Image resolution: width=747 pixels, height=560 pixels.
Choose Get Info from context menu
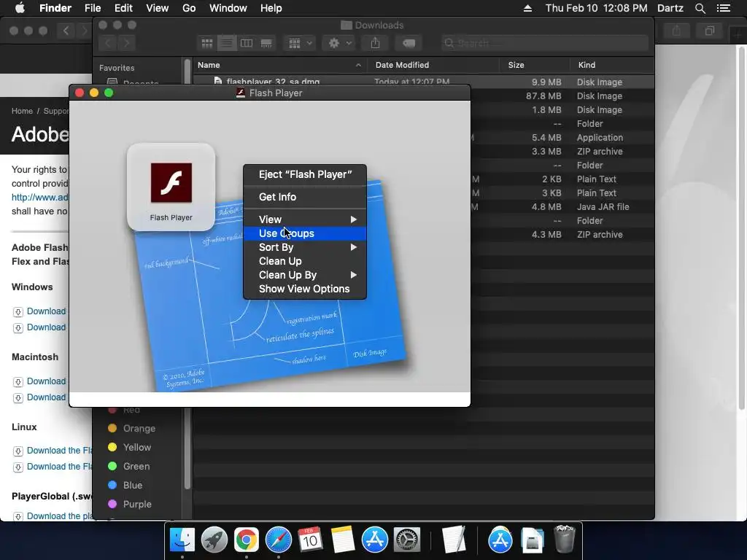coord(305,197)
